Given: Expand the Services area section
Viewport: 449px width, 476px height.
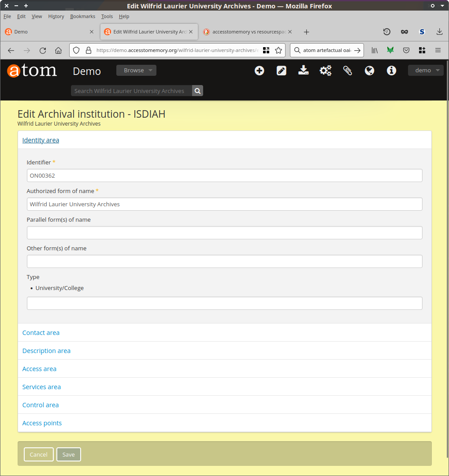Looking at the screenshot, I should coord(41,387).
